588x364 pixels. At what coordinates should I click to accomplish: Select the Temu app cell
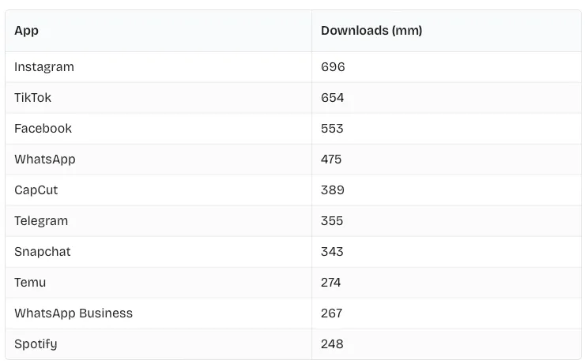pos(30,283)
